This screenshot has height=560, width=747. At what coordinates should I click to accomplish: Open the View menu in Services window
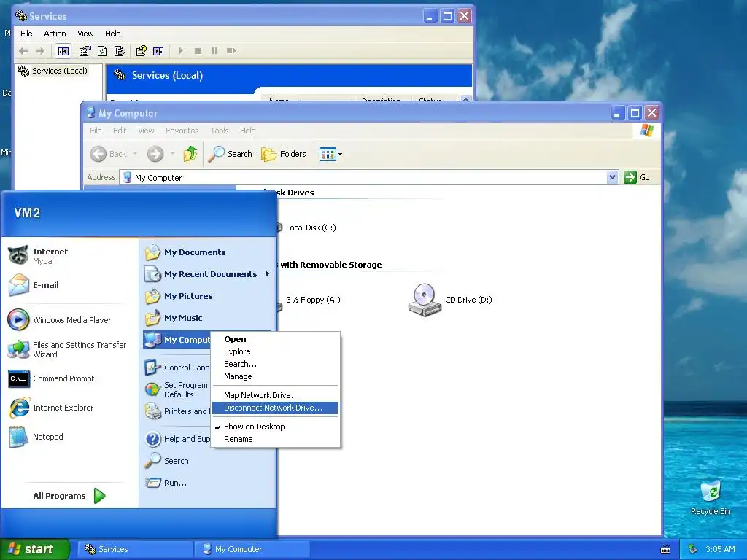(85, 34)
